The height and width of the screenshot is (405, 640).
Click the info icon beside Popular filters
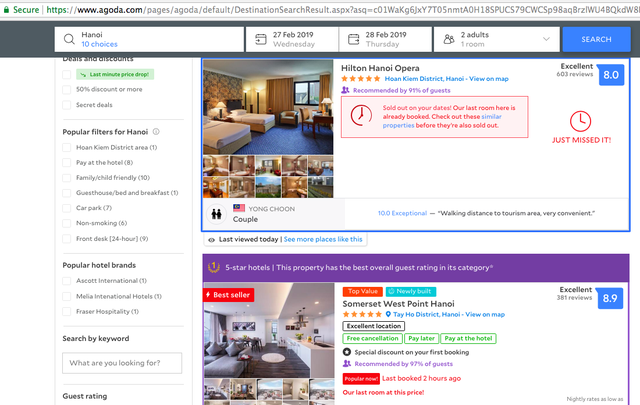pyautogui.click(x=156, y=131)
